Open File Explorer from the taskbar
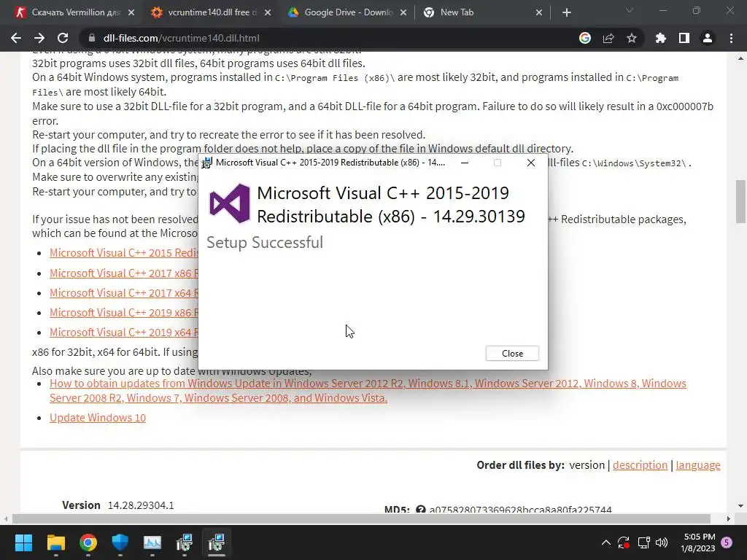Image resolution: width=747 pixels, height=560 pixels. click(55, 542)
